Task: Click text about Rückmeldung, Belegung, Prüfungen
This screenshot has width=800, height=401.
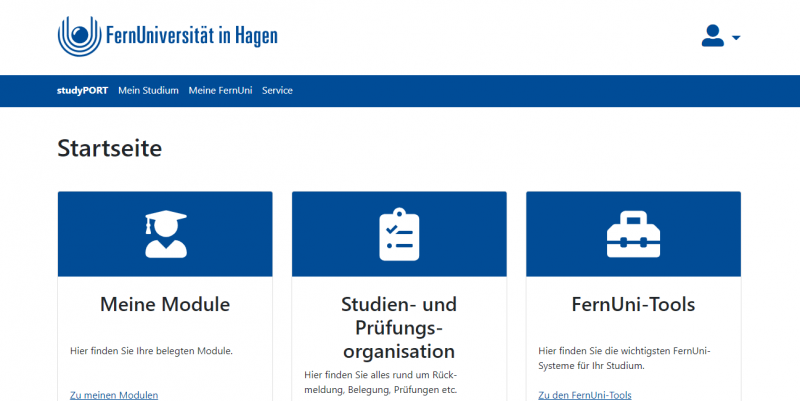Action: (x=381, y=383)
